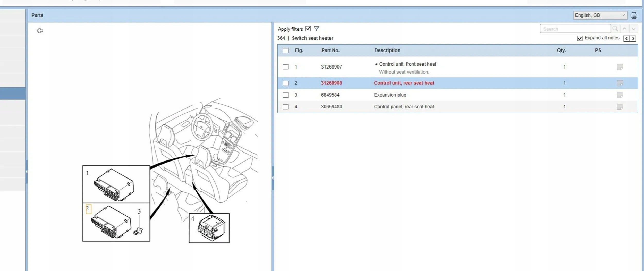This screenshot has height=271, width=644.
Task: Collapse the diagram pane using splitter handle
Action: pos(273,178)
